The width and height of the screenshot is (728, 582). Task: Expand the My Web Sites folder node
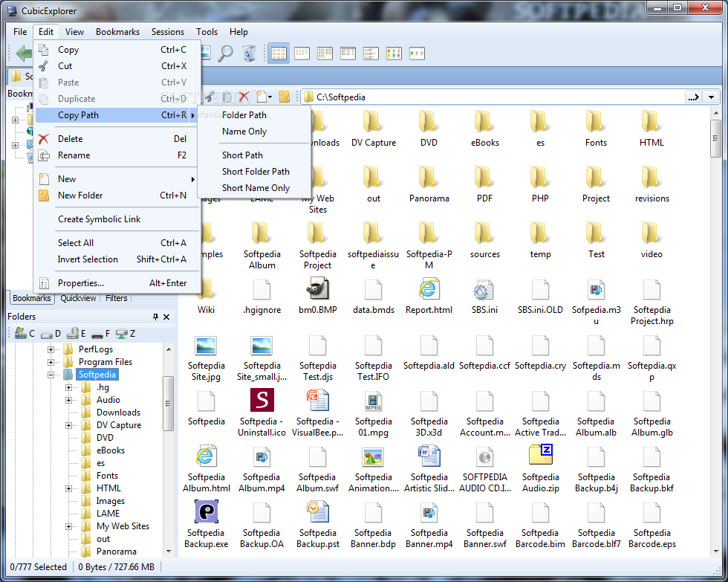[x=68, y=526]
